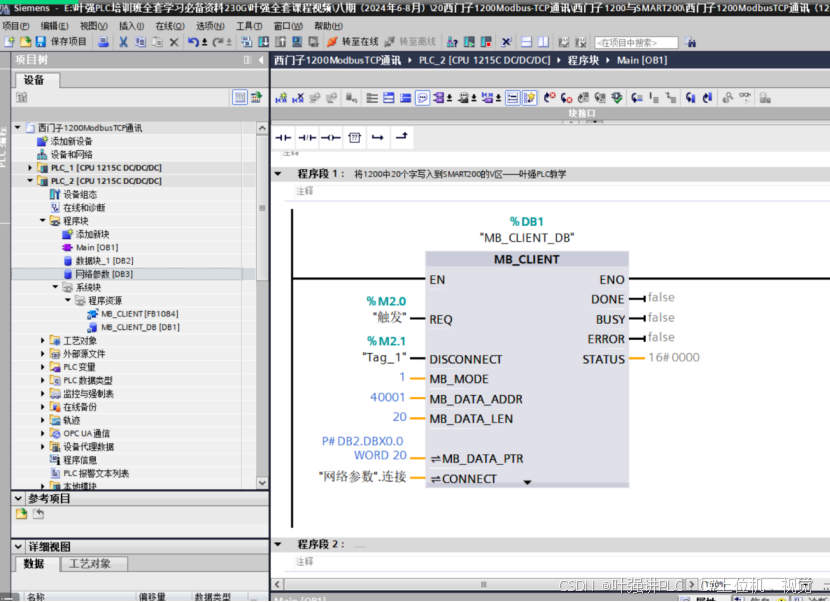This screenshot has width=830, height=602.
Task: Expand the PLC 变量 folder
Action: tap(43, 367)
